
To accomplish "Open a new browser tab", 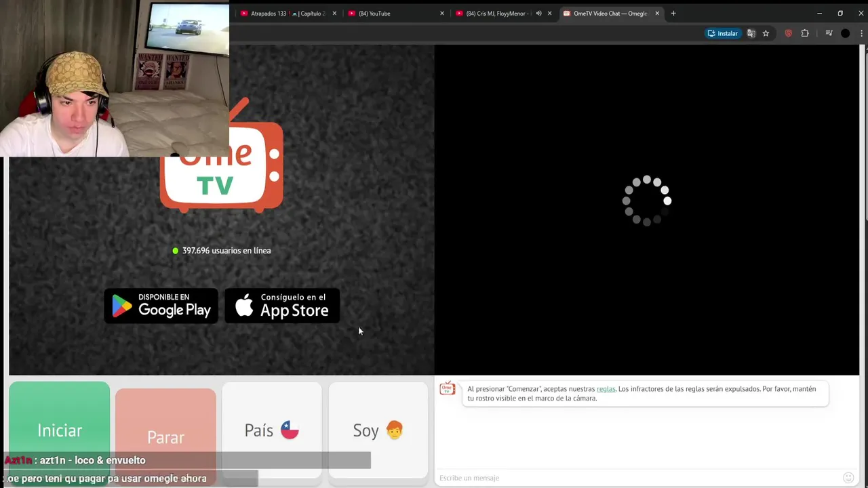I will [673, 14].
